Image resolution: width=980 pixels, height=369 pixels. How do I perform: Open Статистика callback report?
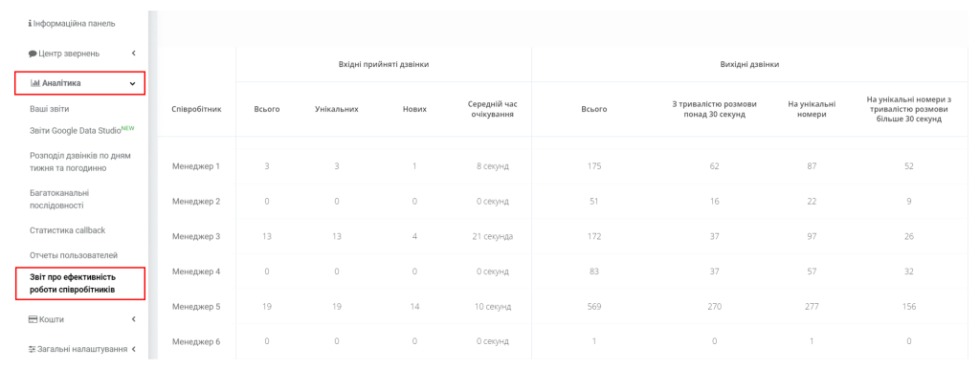(x=68, y=230)
